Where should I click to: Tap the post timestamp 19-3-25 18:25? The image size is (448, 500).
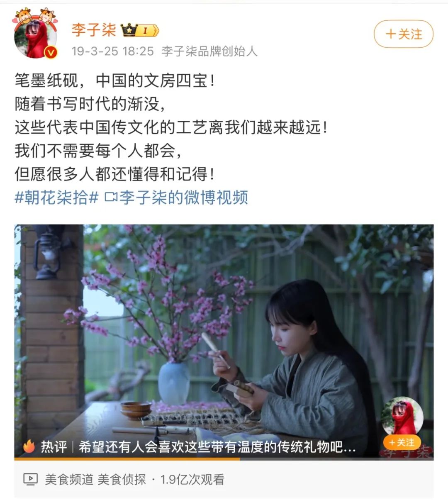112,51
